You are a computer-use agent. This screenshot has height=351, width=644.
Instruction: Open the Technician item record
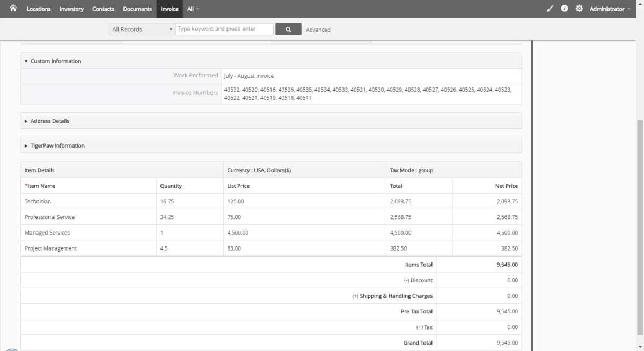click(38, 201)
